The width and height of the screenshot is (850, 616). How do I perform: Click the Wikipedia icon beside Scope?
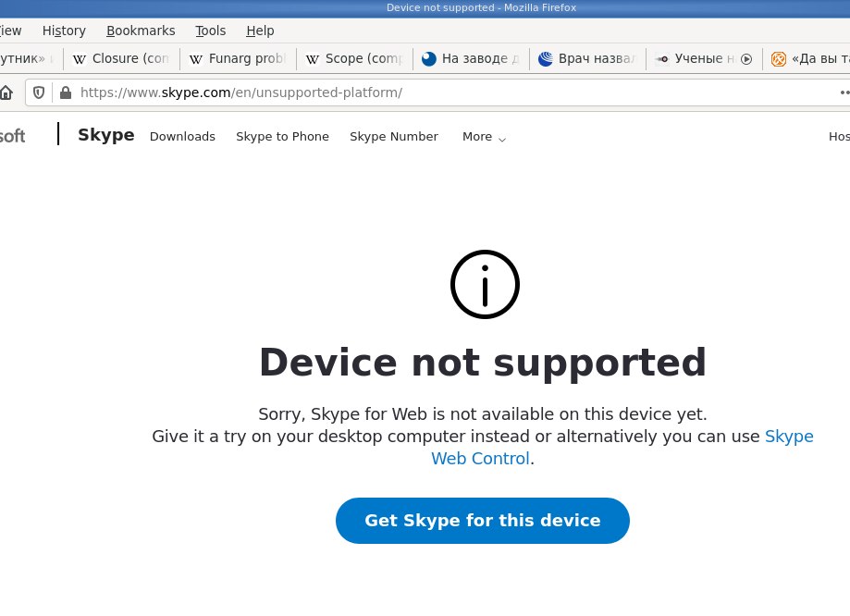coord(313,59)
